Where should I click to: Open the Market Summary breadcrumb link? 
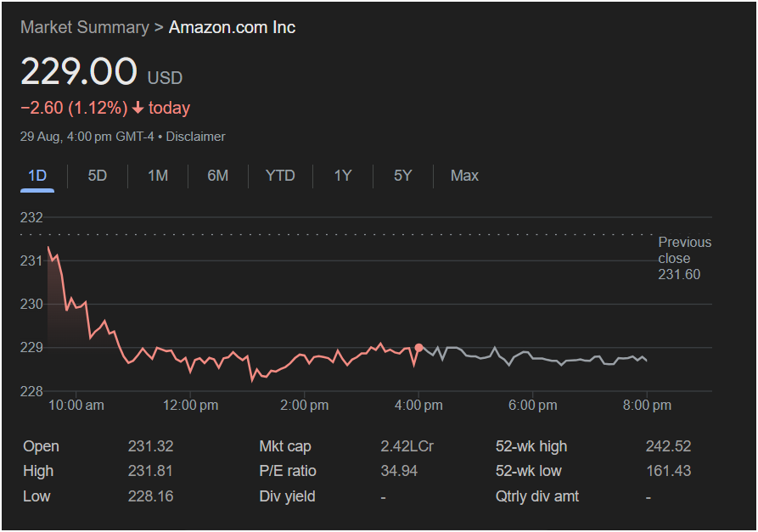click(85, 27)
